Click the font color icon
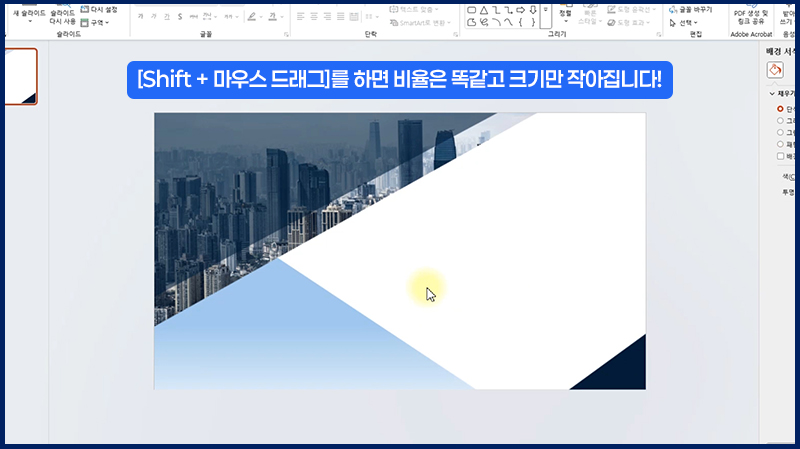This screenshot has width=800, height=449. pyautogui.click(x=273, y=17)
